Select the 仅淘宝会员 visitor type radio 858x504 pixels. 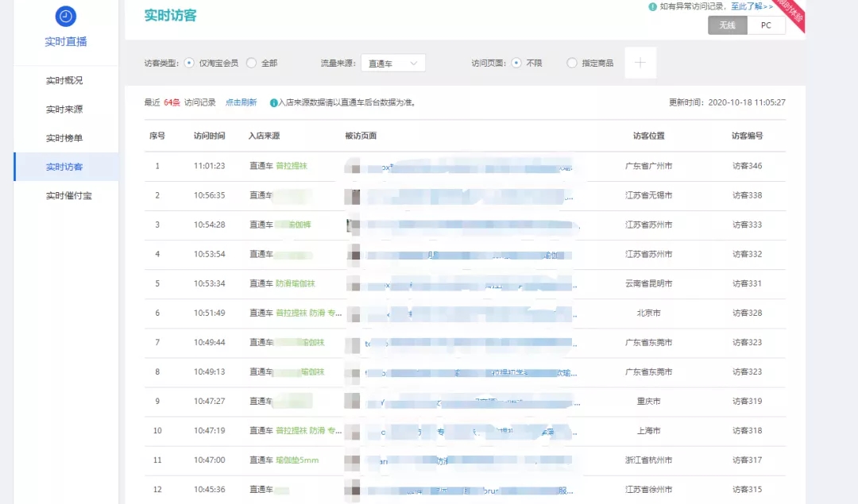pyautogui.click(x=189, y=63)
